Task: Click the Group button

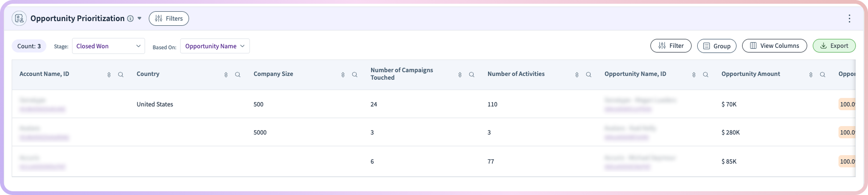Action: [x=716, y=46]
